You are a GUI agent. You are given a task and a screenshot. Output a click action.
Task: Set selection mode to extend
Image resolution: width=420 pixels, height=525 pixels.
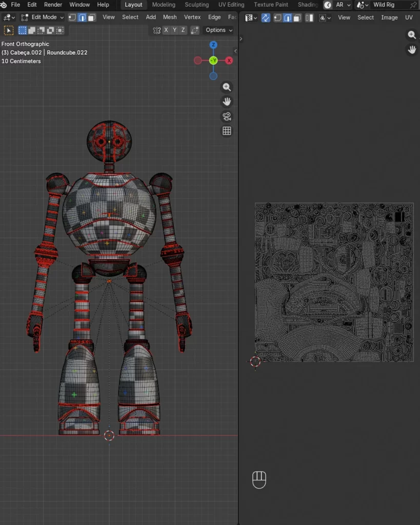(x=32, y=30)
